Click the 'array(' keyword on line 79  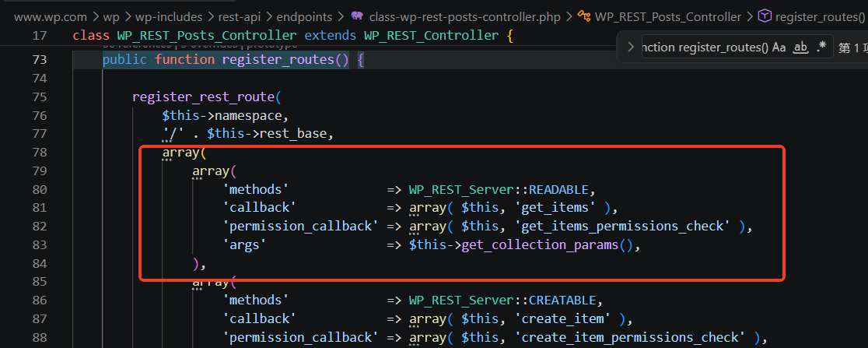tap(214, 171)
